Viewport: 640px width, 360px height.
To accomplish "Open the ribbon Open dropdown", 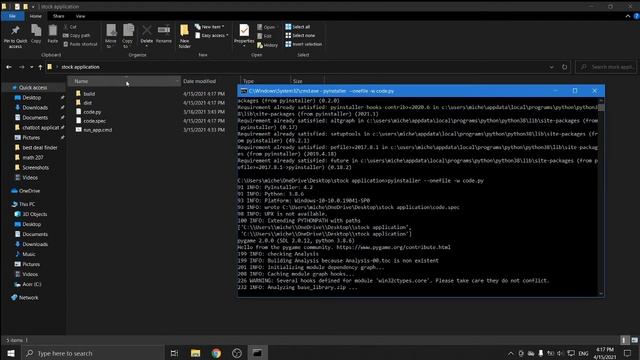I will [x=267, y=27].
